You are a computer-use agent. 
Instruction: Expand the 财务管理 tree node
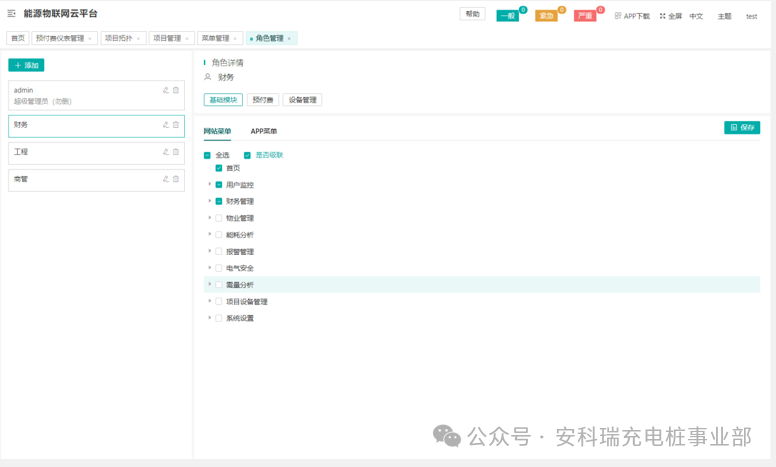pos(210,201)
